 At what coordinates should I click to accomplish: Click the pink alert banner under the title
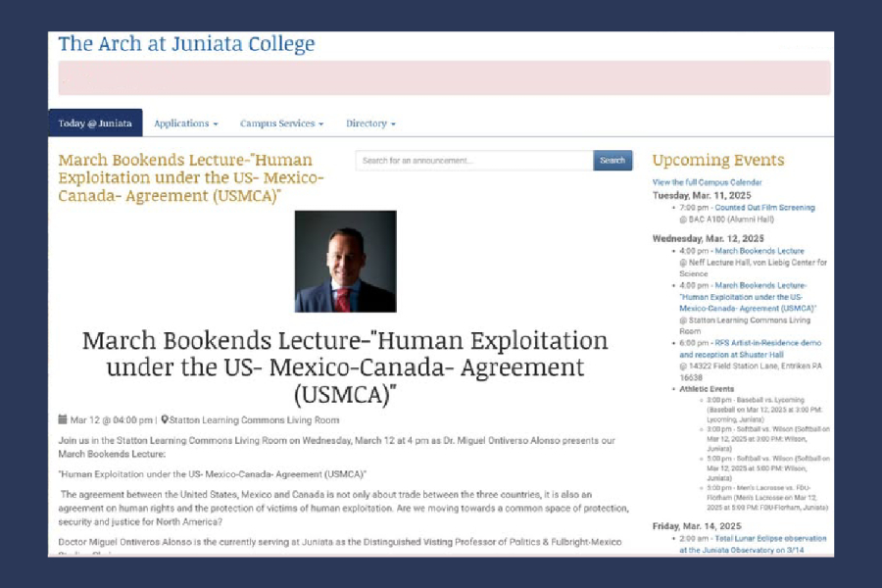pos(444,77)
